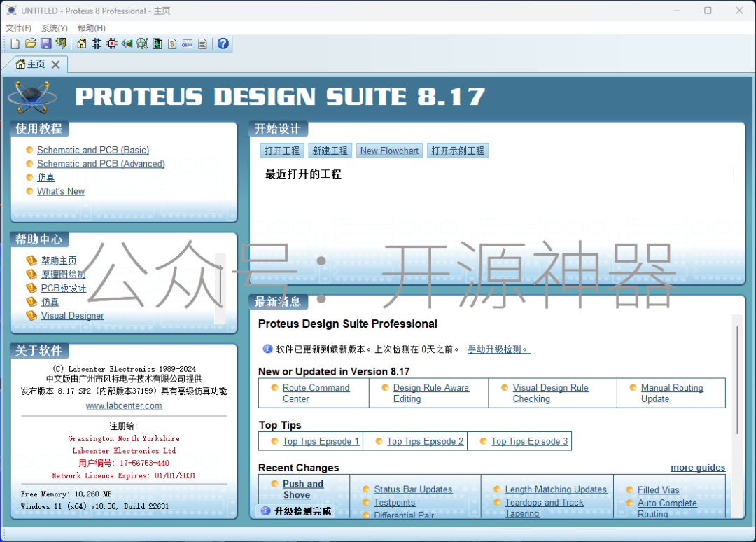
Task: Click the 打开工程 button
Action: (x=282, y=151)
